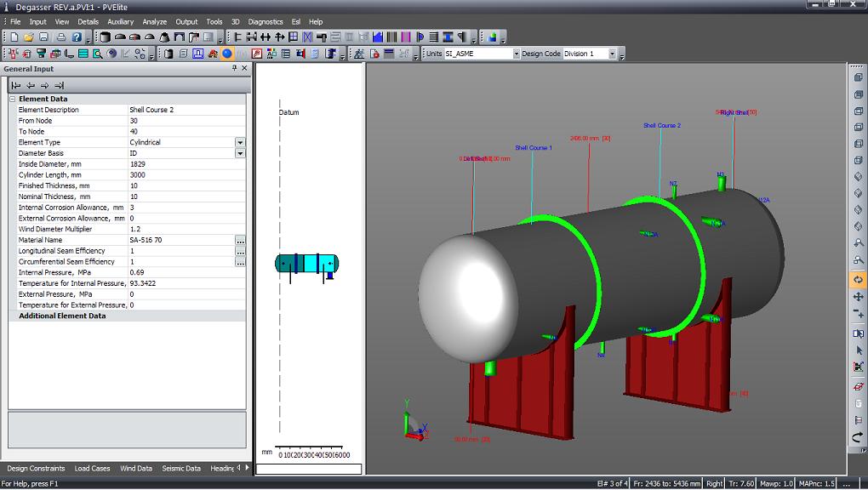Open the folder icon to load file
This screenshot has width=868, height=490.
tap(29, 37)
